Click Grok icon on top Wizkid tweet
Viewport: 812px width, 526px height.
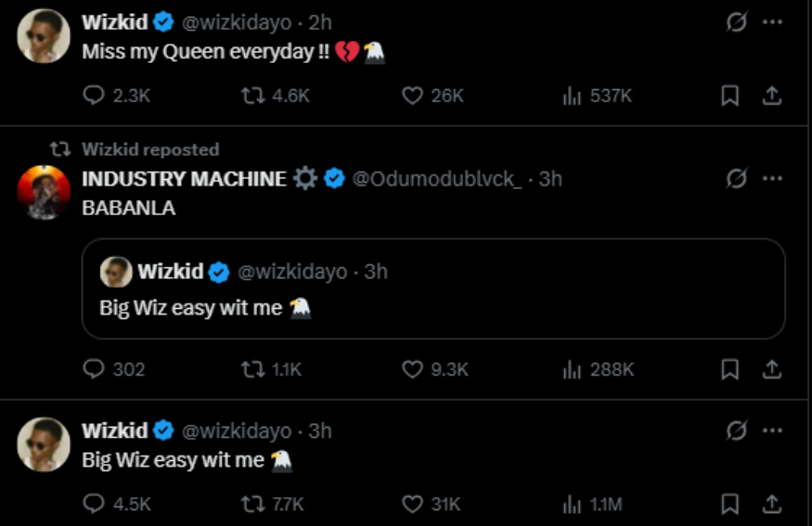coord(736,22)
